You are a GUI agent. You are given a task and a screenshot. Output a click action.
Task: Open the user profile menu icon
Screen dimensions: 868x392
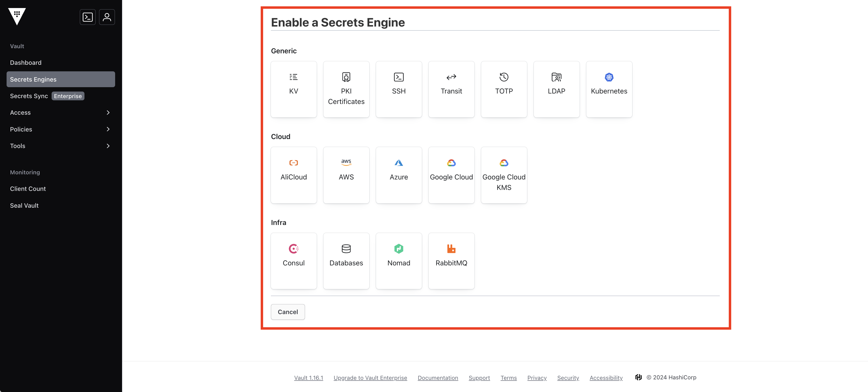point(107,17)
